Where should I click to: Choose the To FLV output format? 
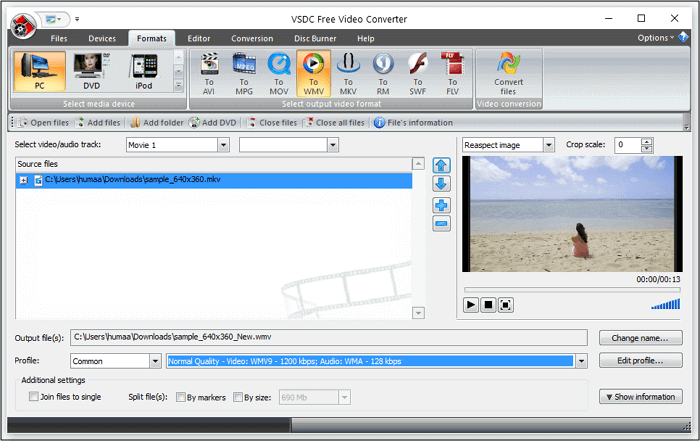pyautogui.click(x=452, y=72)
